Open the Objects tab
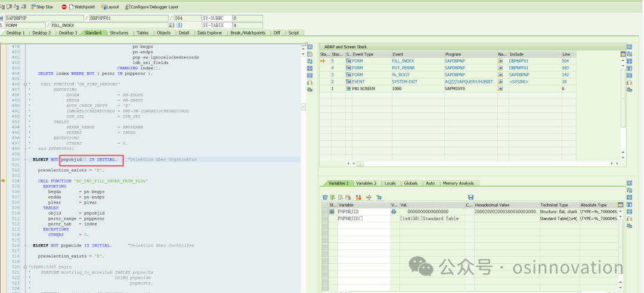Viewport: 644px width, 293px height. click(x=164, y=33)
